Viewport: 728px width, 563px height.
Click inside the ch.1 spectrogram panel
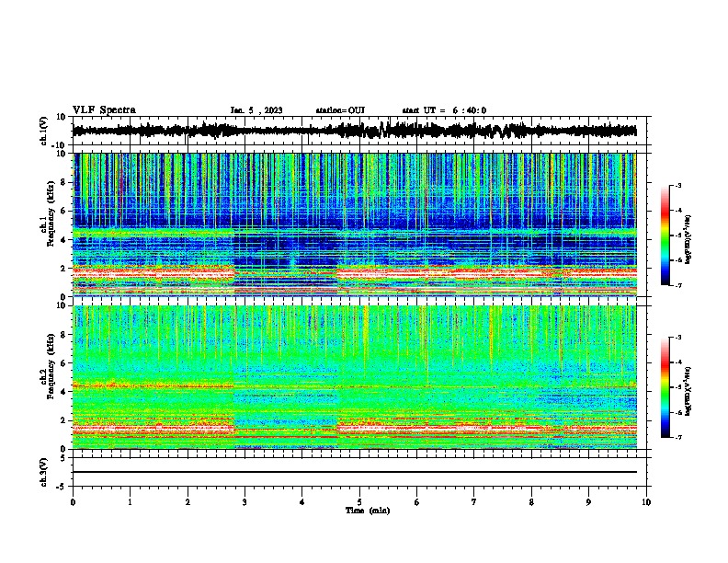pyautogui.click(x=355, y=224)
